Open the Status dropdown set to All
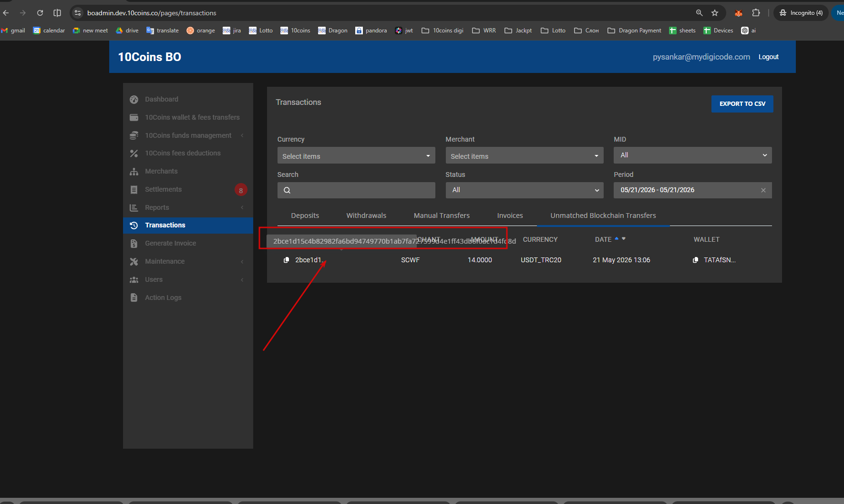This screenshot has width=844, height=504. (x=525, y=190)
